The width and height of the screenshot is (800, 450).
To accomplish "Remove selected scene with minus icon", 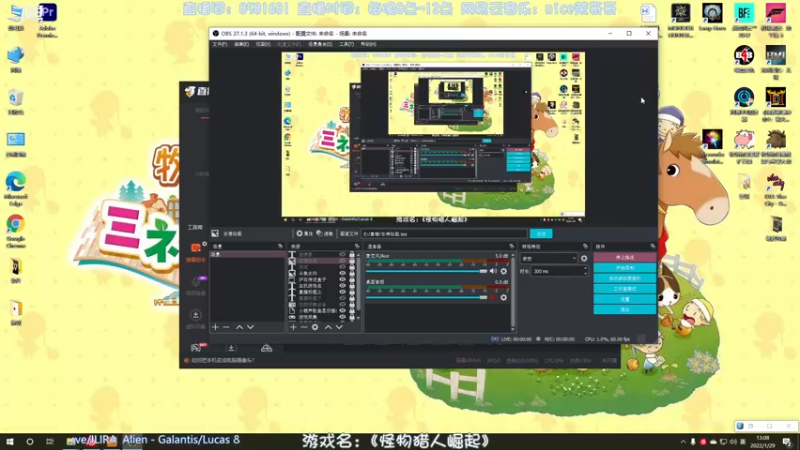I will 227,327.
